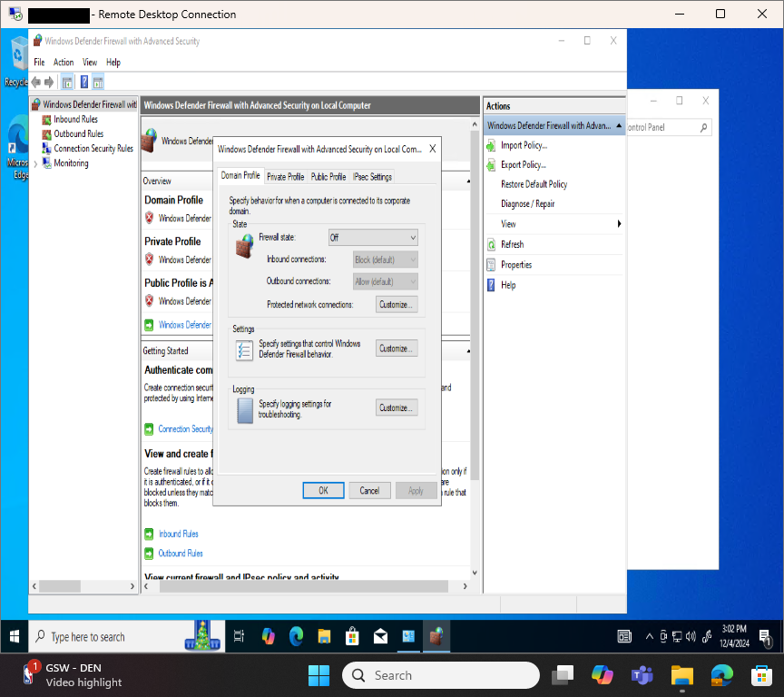Click Diagnose / Repair action
This screenshot has height=697, width=784.
click(x=527, y=204)
